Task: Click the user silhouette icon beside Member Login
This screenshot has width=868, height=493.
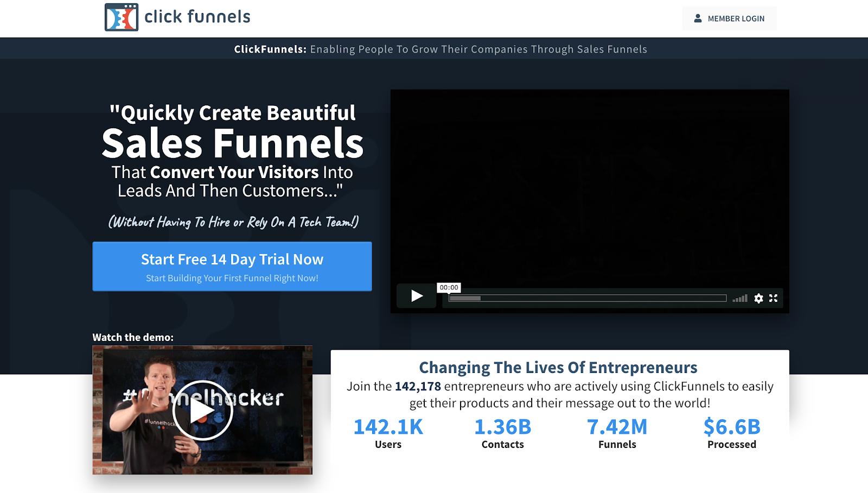Action: point(698,18)
